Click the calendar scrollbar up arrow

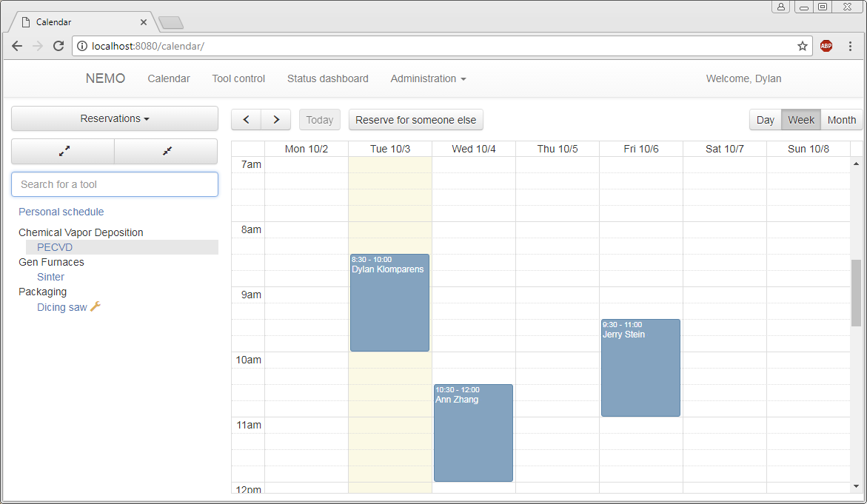[856, 164]
